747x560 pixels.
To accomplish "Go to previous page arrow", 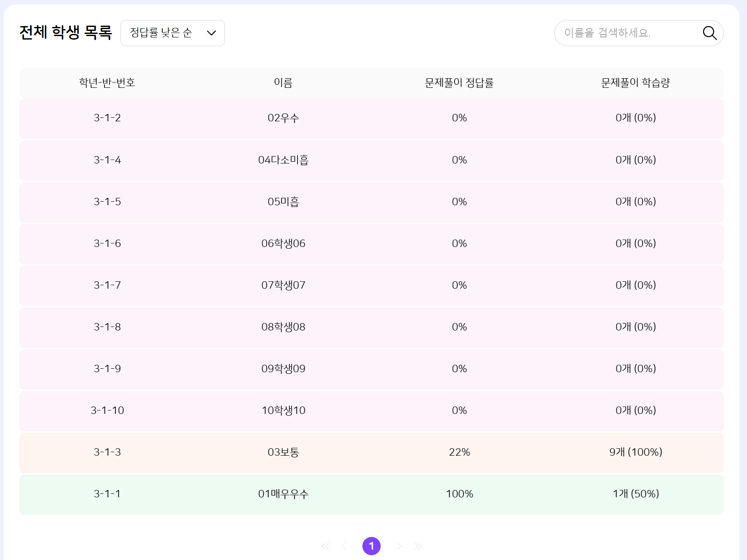I will [344, 546].
